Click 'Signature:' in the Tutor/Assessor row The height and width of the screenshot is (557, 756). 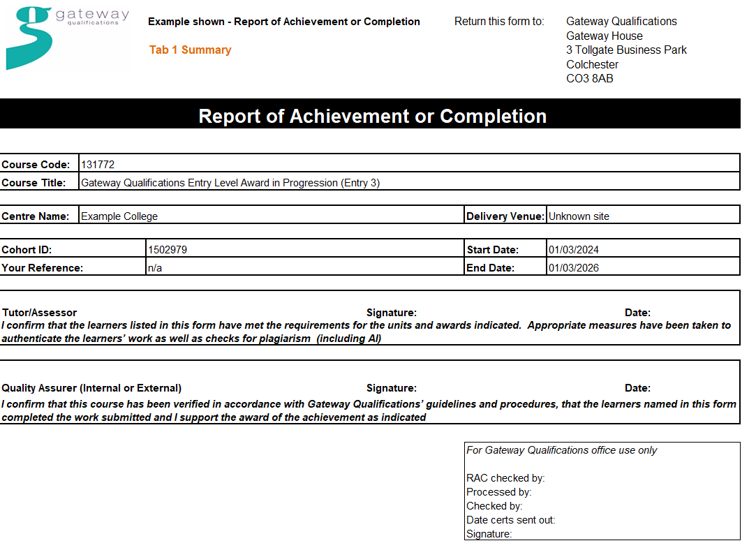tap(392, 313)
